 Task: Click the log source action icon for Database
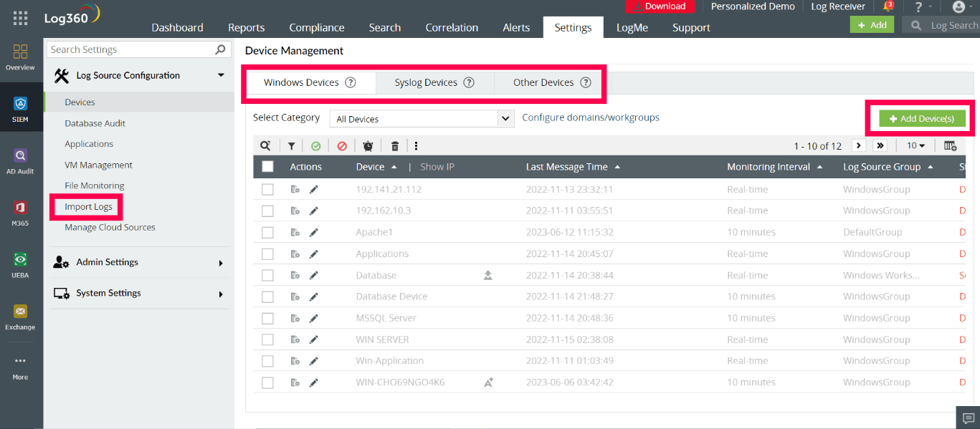(x=295, y=276)
